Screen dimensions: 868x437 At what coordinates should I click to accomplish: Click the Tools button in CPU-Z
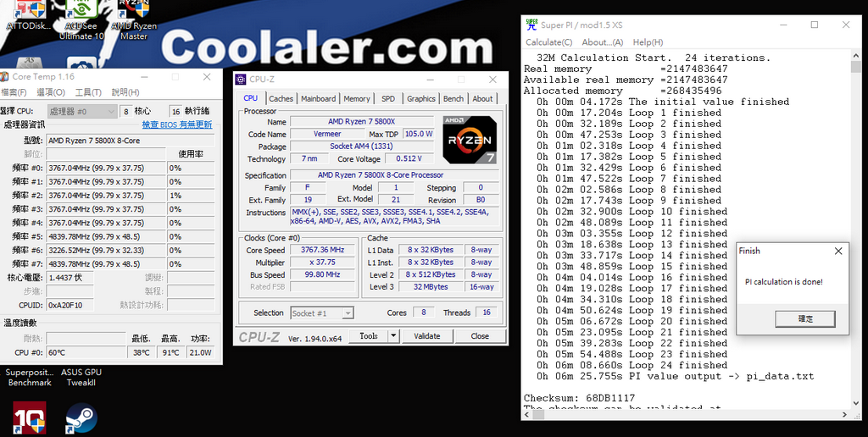pyautogui.click(x=369, y=335)
